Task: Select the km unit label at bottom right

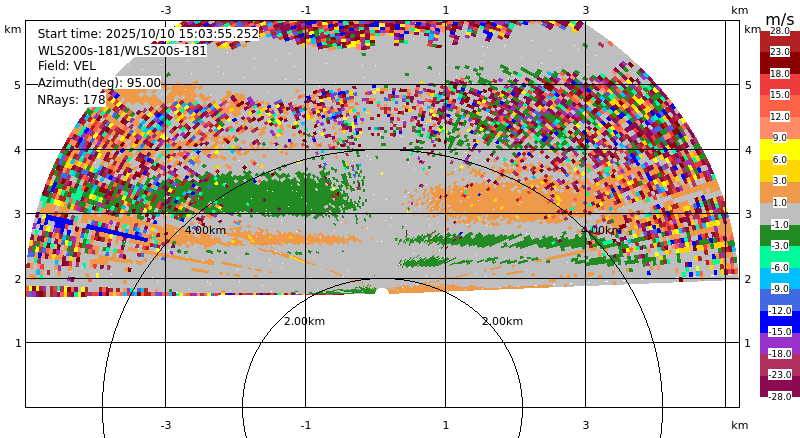Action: [x=739, y=425]
